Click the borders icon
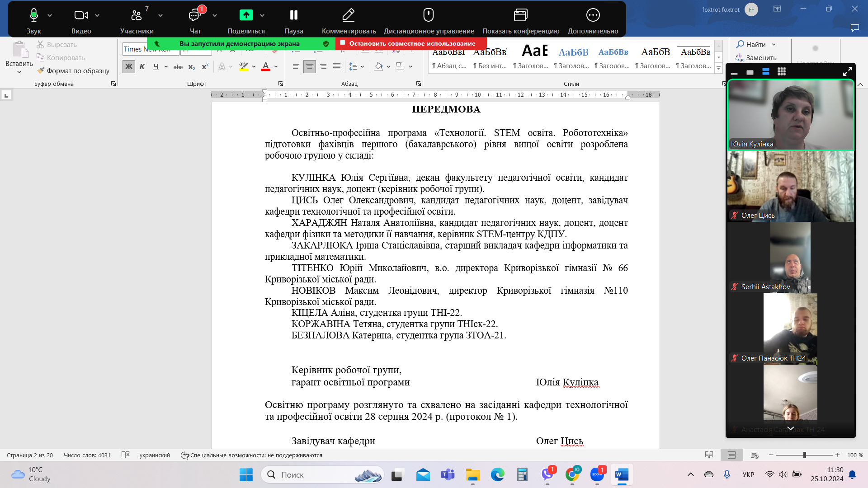Image resolution: width=868 pixels, height=488 pixels. (x=401, y=66)
